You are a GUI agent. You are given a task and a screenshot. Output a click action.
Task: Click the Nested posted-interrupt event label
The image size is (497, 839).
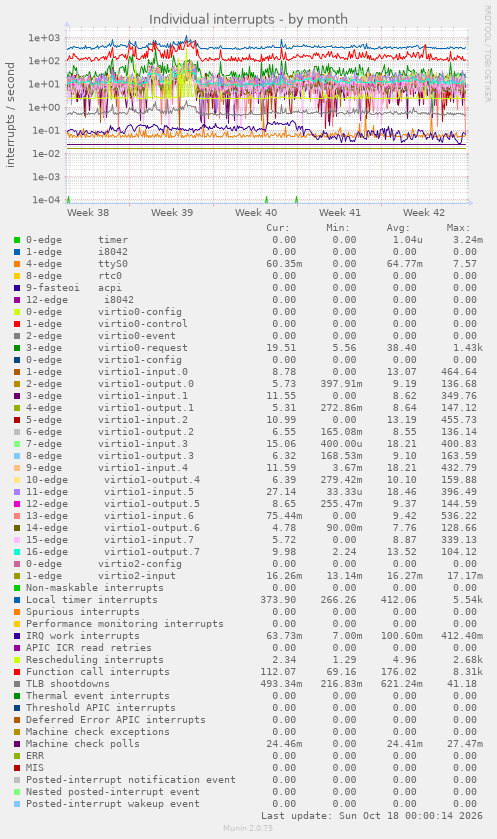coord(113,792)
